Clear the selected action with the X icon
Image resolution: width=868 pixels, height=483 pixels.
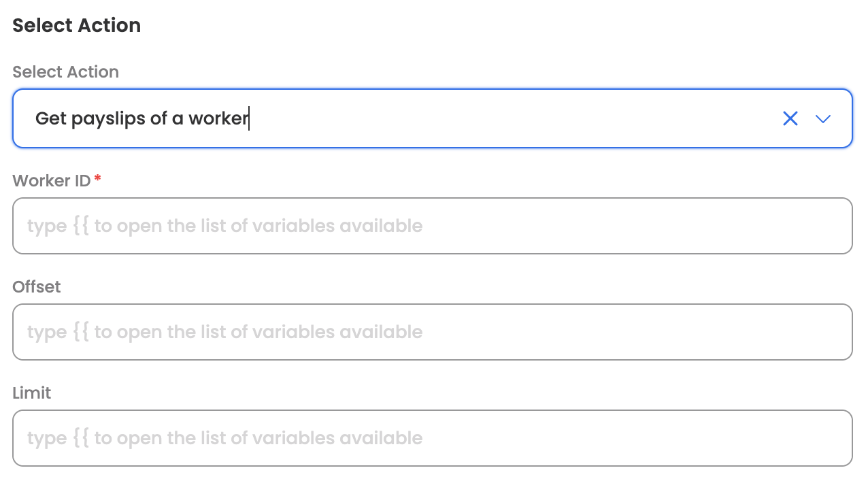coord(790,119)
